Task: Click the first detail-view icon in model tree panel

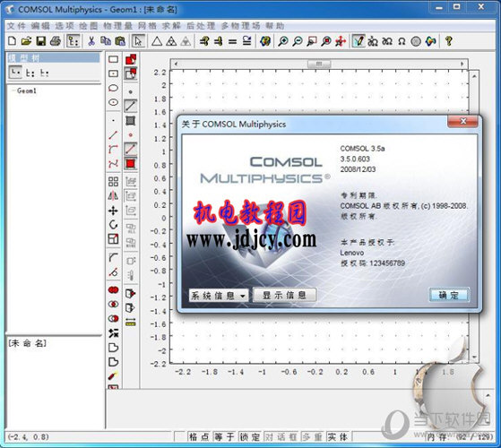Action: pyautogui.click(x=15, y=73)
